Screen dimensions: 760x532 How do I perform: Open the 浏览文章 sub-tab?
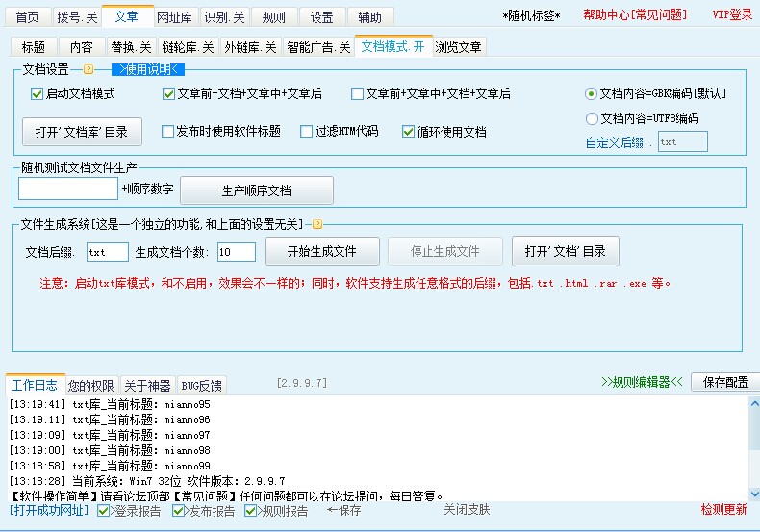coord(459,47)
